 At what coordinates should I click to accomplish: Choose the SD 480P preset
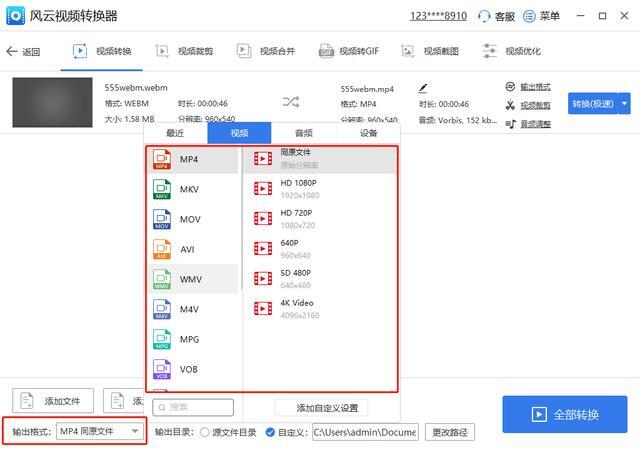[x=320, y=279]
